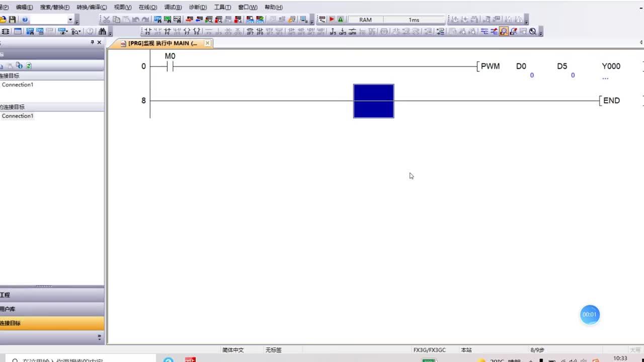This screenshot has width=644, height=362.
Task: Select the PWM instruction in ladder
Action: pyautogui.click(x=490, y=66)
